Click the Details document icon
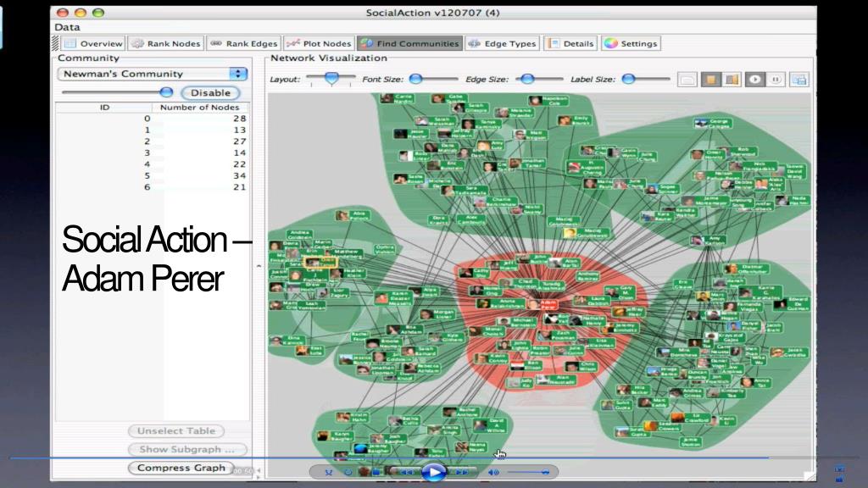The width and height of the screenshot is (868, 488). pos(554,43)
